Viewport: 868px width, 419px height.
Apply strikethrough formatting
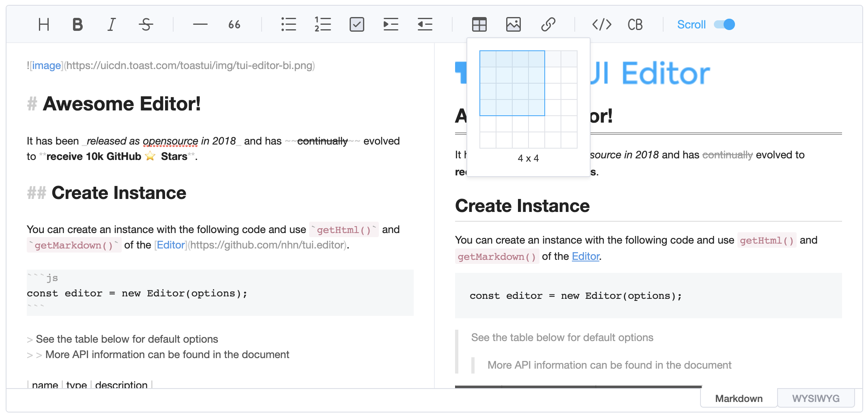click(146, 25)
